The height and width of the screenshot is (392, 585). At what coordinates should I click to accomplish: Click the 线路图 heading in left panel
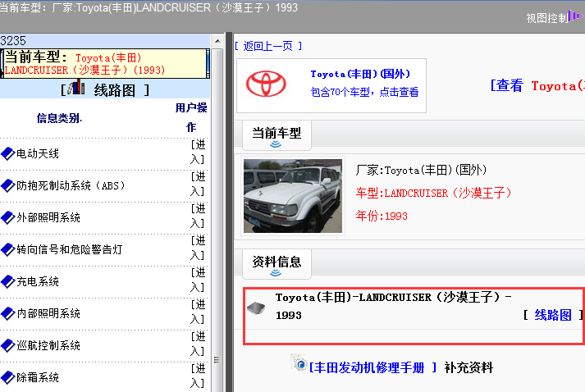[x=115, y=90]
